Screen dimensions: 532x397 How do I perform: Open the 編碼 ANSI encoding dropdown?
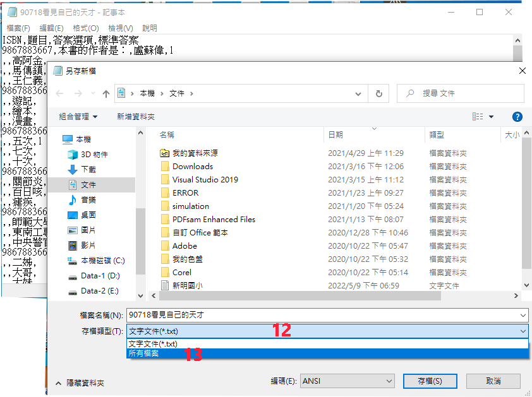[x=347, y=381]
